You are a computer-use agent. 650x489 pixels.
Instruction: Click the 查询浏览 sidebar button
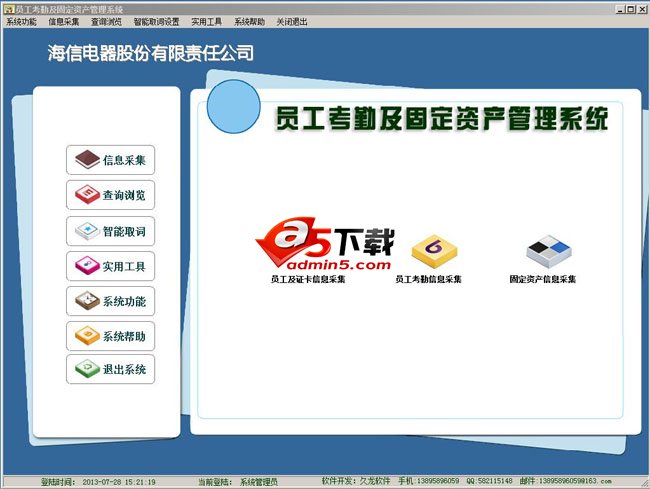pos(110,195)
